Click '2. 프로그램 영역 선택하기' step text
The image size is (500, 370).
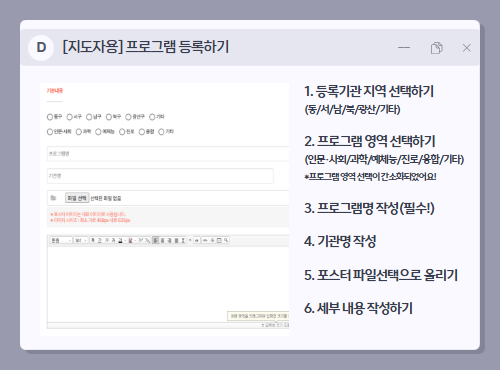point(370,141)
